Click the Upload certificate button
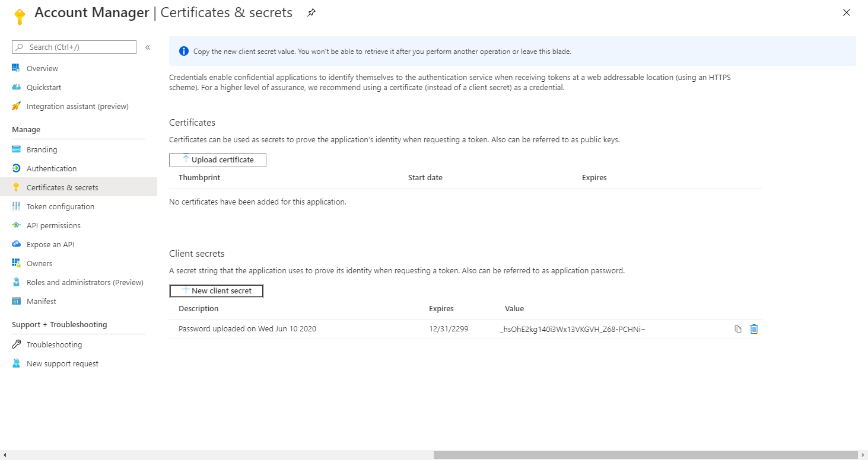The height and width of the screenshot is (460, 868). pyautogui.click(x=218, y=160)
